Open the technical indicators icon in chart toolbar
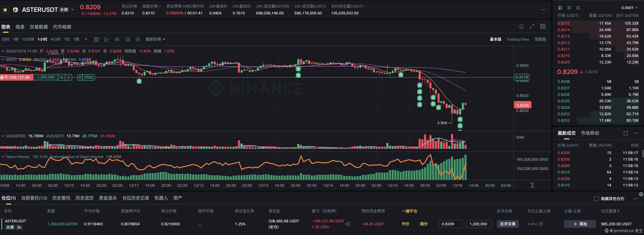The width and height of the screenshot is (644, 235). pos(107,39)
